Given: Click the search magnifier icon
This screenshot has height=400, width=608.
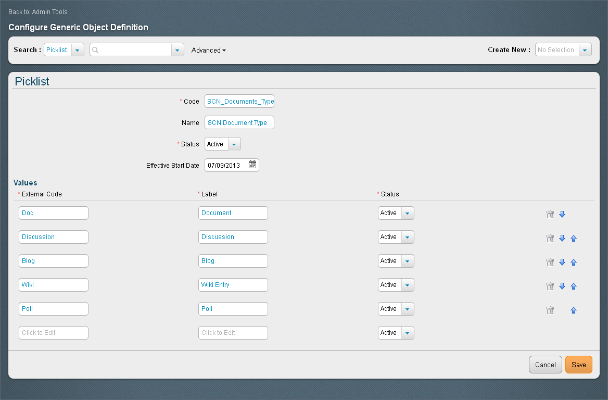Looking at the screenshot, I should click(95, 50).
